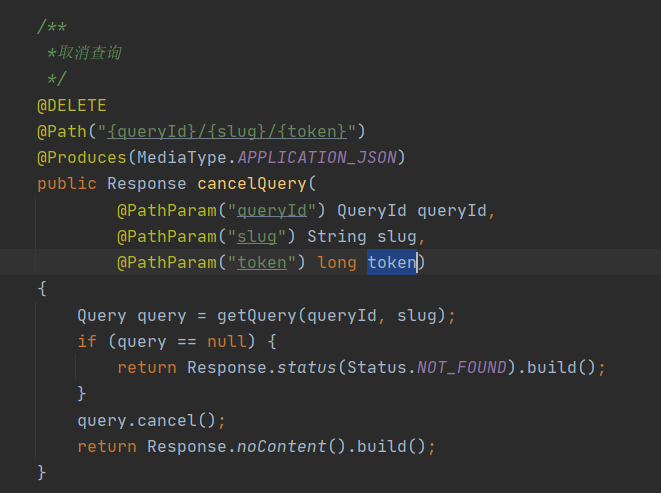661x493 pixels.
Task: Click the "token" PathParam string
Action: point(262,263)
